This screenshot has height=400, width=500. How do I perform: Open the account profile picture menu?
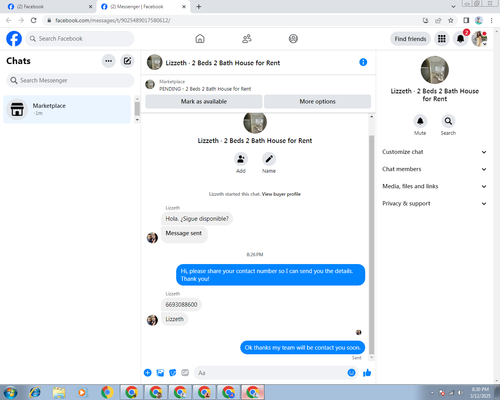479,39
